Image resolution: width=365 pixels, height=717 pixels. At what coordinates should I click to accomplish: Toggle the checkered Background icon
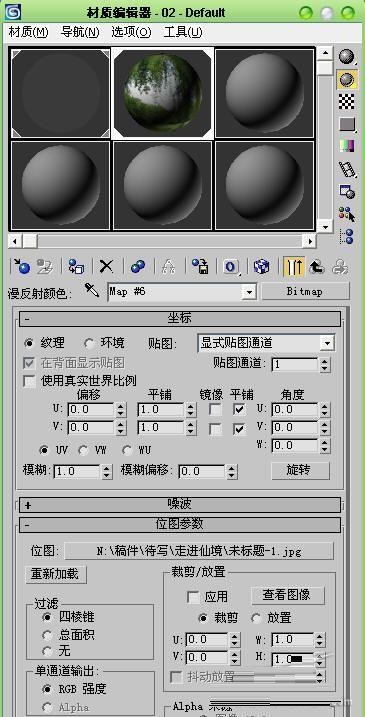347,102
